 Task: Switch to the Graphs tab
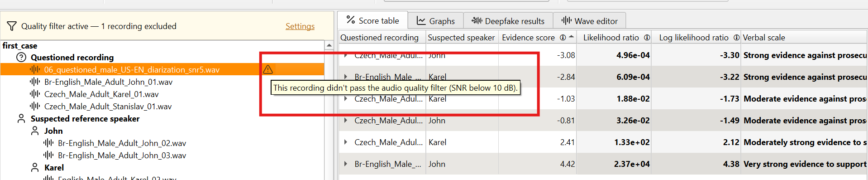pos(436,21)
